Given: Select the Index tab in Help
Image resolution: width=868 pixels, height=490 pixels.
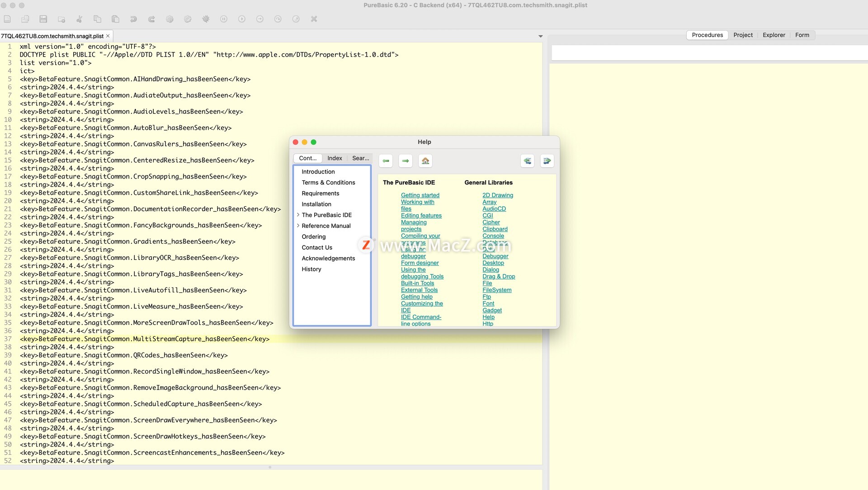Looking at the screenshot, I should pos(335,158).
